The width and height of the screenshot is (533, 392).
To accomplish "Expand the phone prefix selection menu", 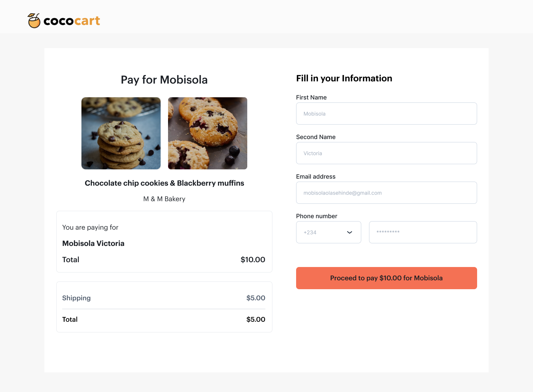I will coord(328,232).
